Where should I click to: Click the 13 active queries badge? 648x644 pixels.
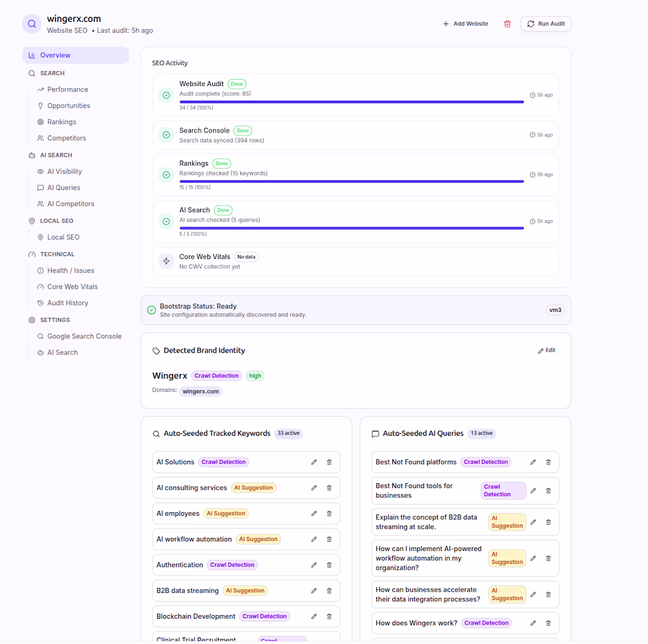482,433
